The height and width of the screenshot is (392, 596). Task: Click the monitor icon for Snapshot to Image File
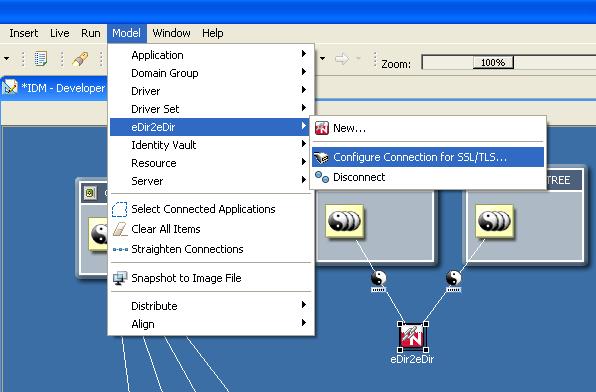(120, 278)
